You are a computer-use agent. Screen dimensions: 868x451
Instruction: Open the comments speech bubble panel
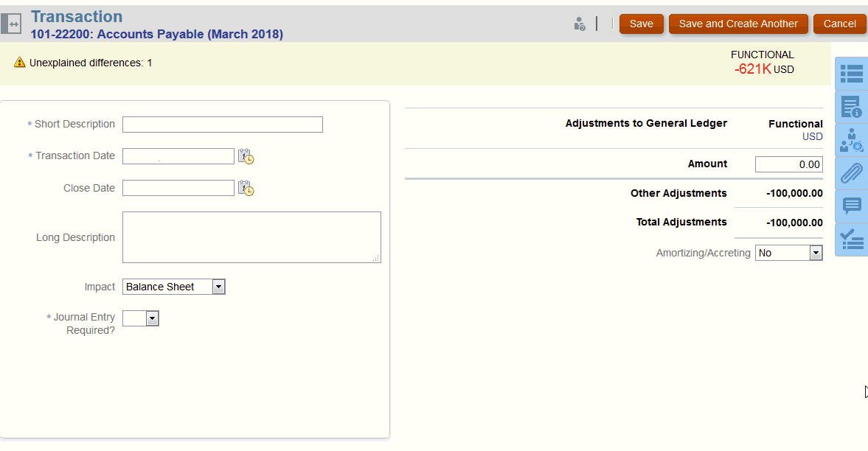[x=852, y=206]
